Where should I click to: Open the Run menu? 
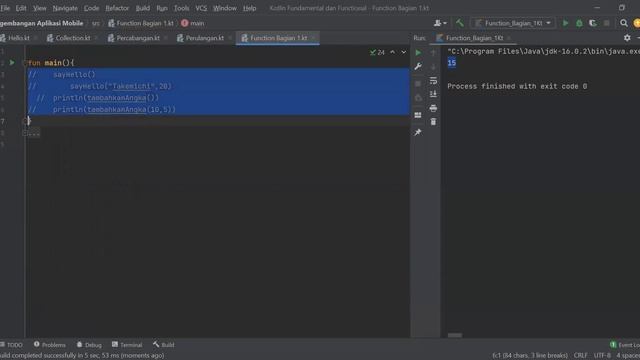[162, 8]
